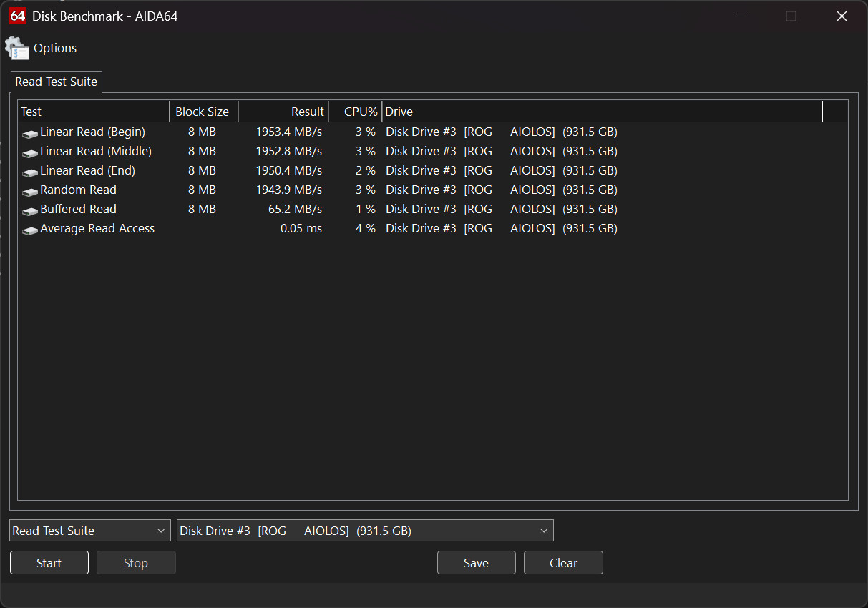Image resolution: width=868 pixels, height=608 pixels.
Task: Click the Buffered Read drive icon
Action: click(29, 210)
